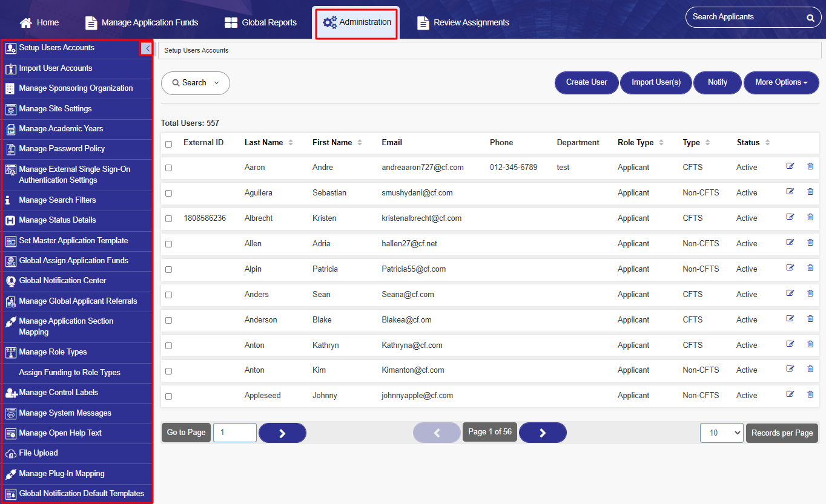Click the Import User Accounts sidebar icon
The width and height of the screenshot is (826, 504).
[x=10, y=68]
